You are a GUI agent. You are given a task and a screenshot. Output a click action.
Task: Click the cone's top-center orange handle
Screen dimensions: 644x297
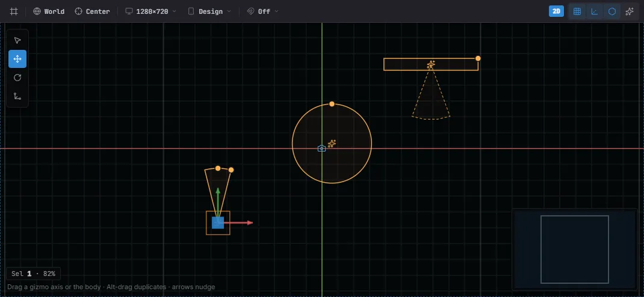click(218, 168)
